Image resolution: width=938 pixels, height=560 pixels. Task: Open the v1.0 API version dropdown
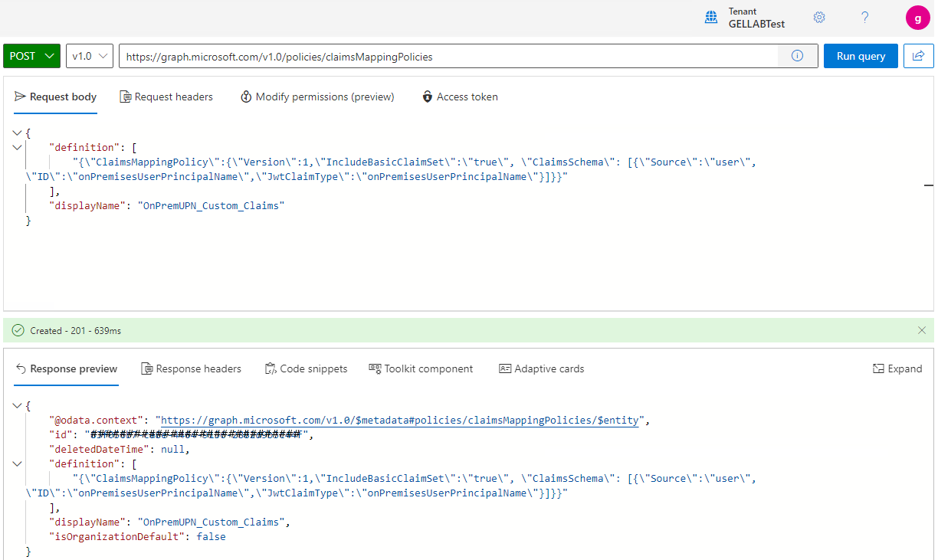tap(89, 55)
